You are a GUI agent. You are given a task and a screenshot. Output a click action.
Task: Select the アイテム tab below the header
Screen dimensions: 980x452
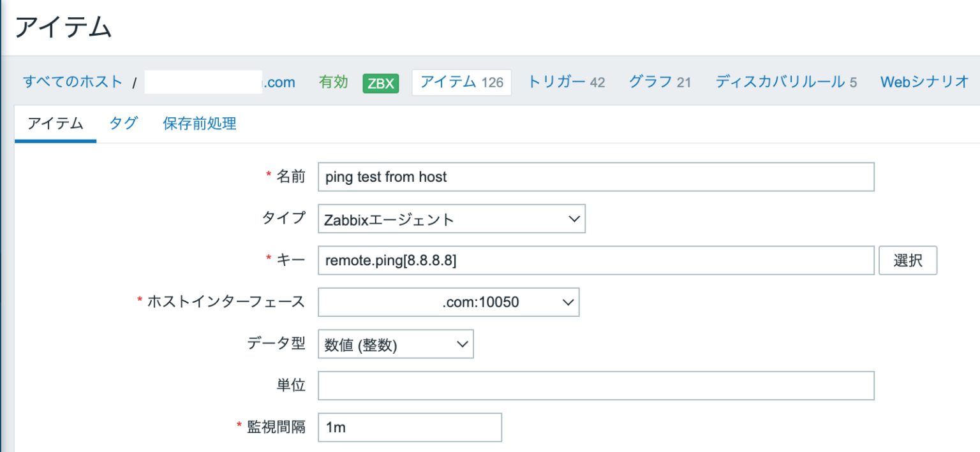55,124
